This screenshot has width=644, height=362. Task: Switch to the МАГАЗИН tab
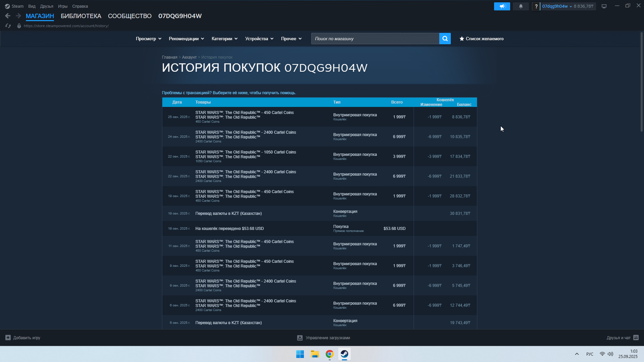(x=40, y=16)
